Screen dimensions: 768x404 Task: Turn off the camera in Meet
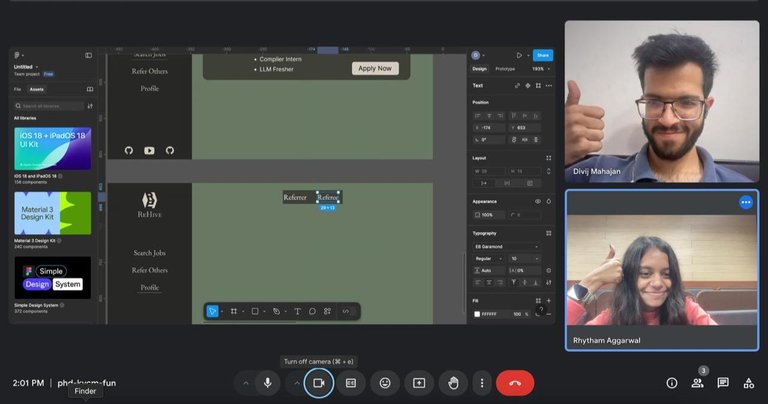319,383
